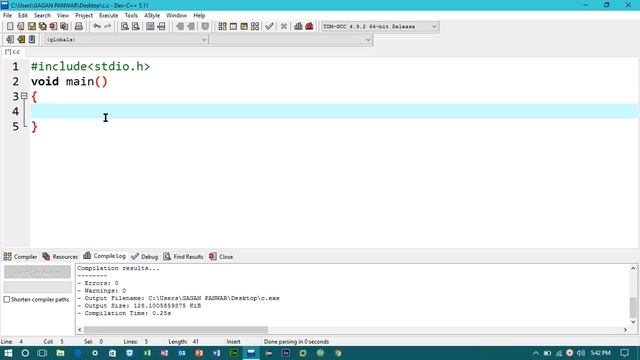Open the Execute menu
640x360 pixels.
109,16
